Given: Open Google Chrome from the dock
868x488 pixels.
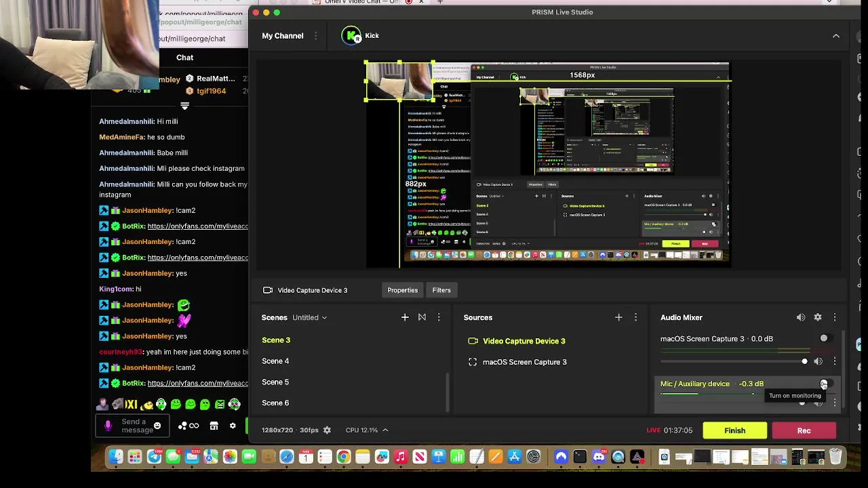Looking at the screenshot, I should (x=343, y=457).
